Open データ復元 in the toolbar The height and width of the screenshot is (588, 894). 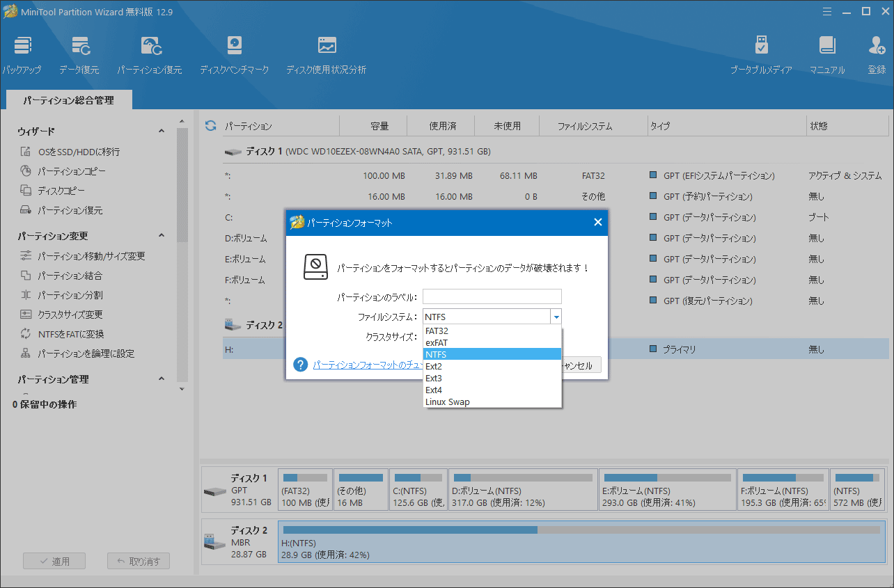(x=79, y=55)
